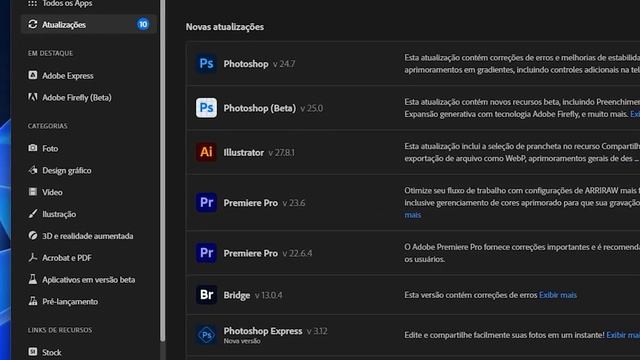Select the Pré-lançamento category label
Screen dimensions: 640x360
pos(70,302)
